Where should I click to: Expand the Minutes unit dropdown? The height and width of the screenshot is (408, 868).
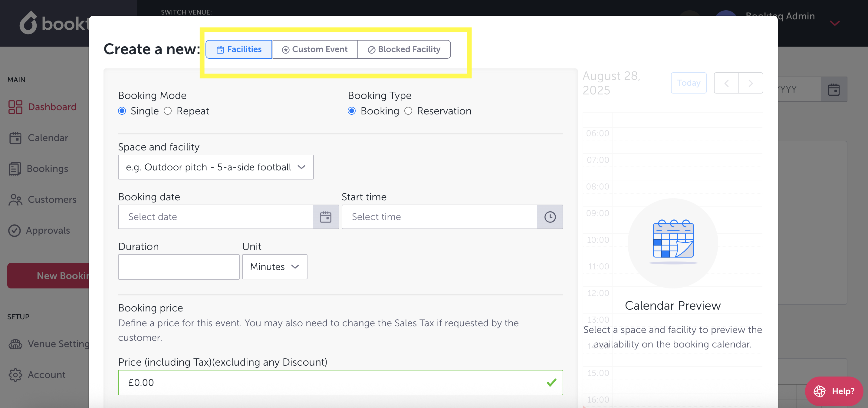pos(274,266)
